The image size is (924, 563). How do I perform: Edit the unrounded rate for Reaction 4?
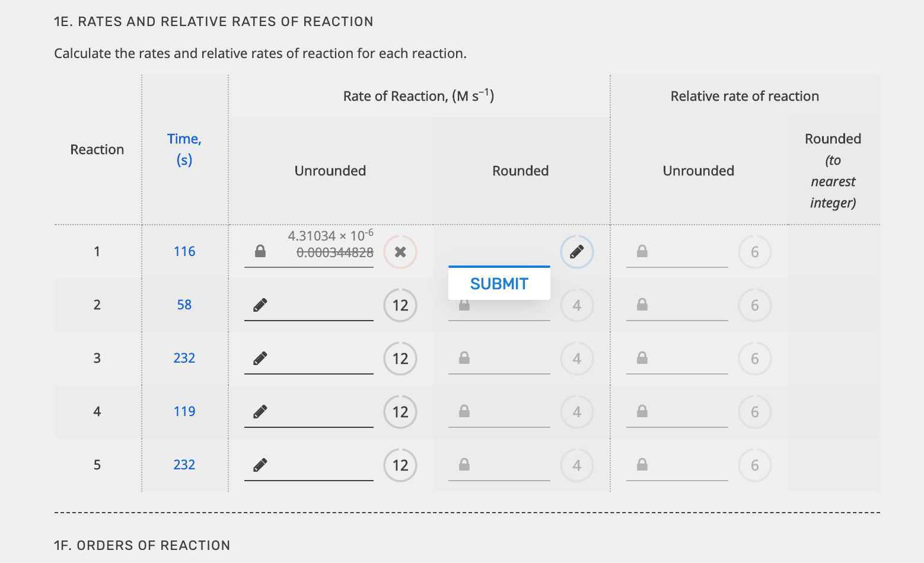pos(260,411)
